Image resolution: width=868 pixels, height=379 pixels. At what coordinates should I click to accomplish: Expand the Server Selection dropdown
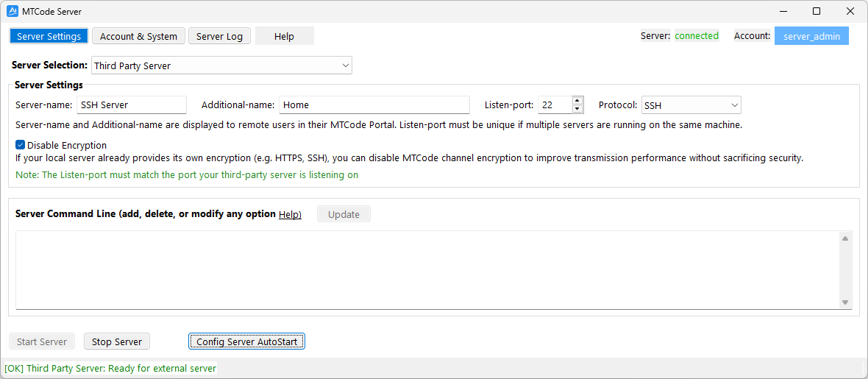(221, 65)
